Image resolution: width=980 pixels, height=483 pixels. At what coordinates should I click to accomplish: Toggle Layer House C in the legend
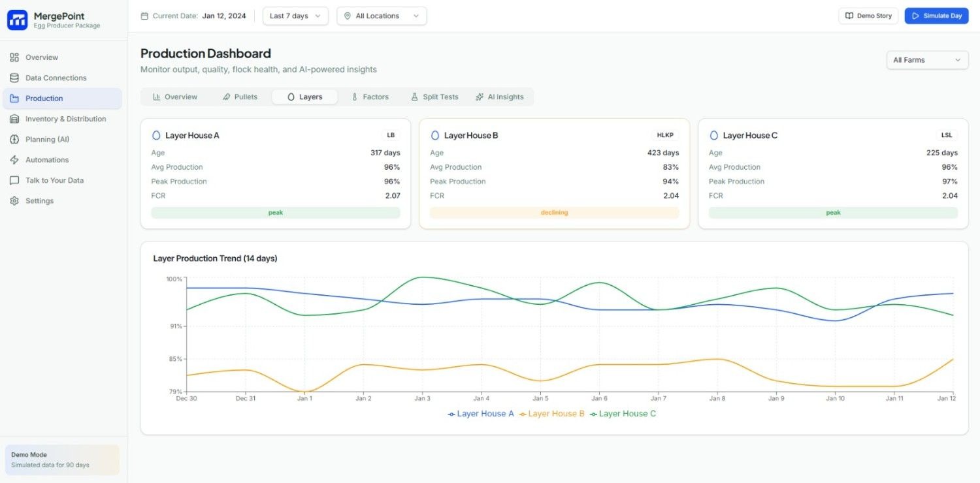[623, 413]
